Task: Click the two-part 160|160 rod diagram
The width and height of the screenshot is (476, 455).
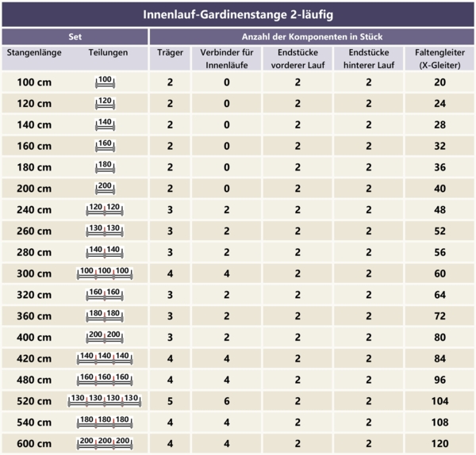Action: tap(105, 294)
